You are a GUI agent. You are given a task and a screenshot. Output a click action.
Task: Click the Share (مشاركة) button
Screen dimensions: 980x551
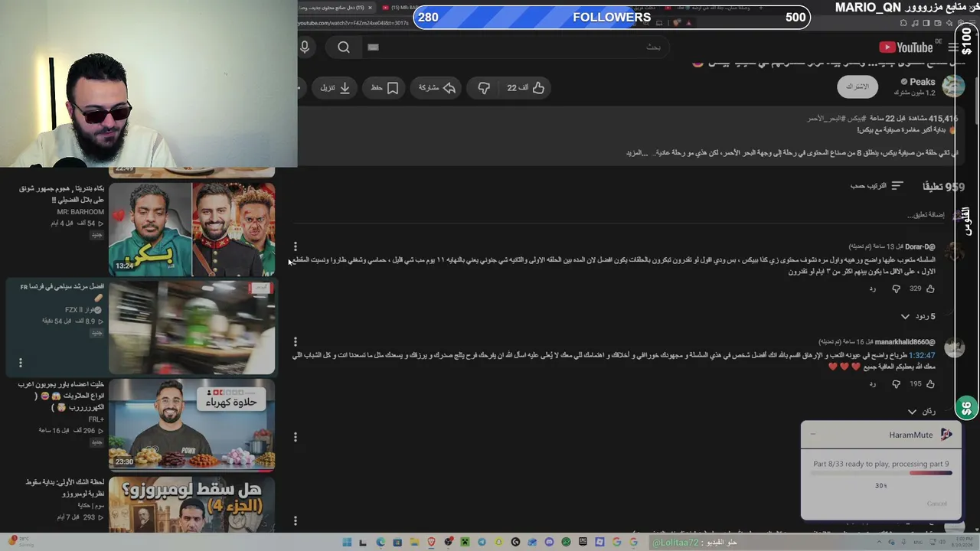pos(437,88)
